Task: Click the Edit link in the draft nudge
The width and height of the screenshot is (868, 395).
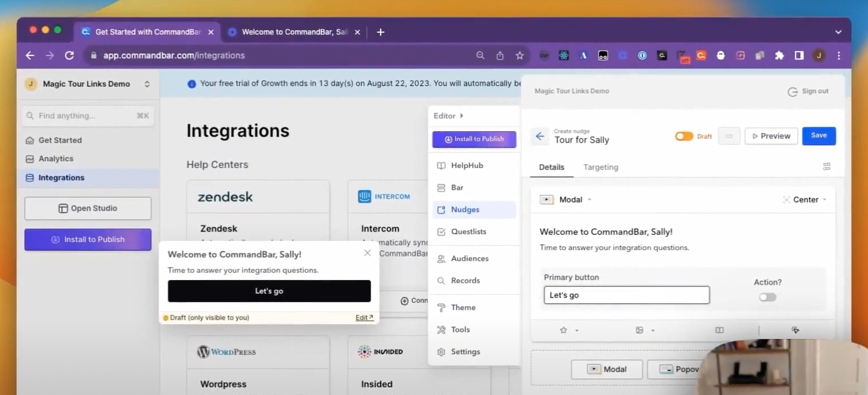Action: coord(364,317)
